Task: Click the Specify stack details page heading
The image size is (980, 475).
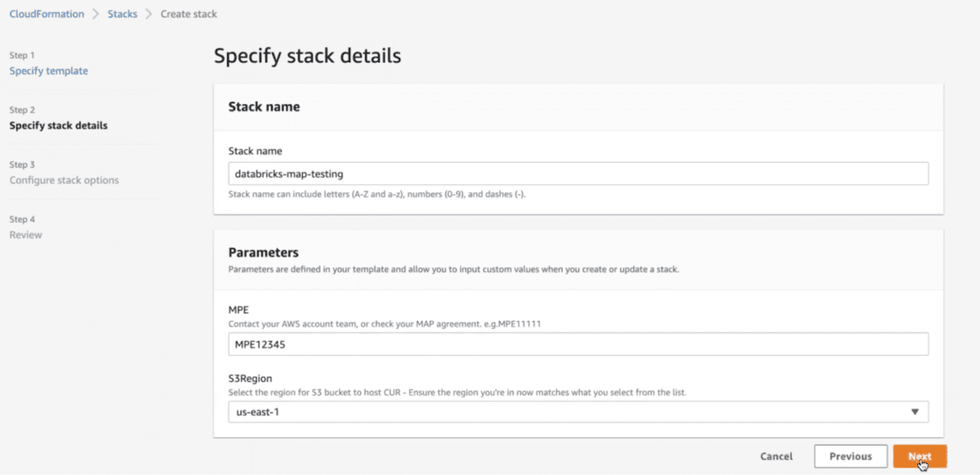Action: tap(307, 56)
